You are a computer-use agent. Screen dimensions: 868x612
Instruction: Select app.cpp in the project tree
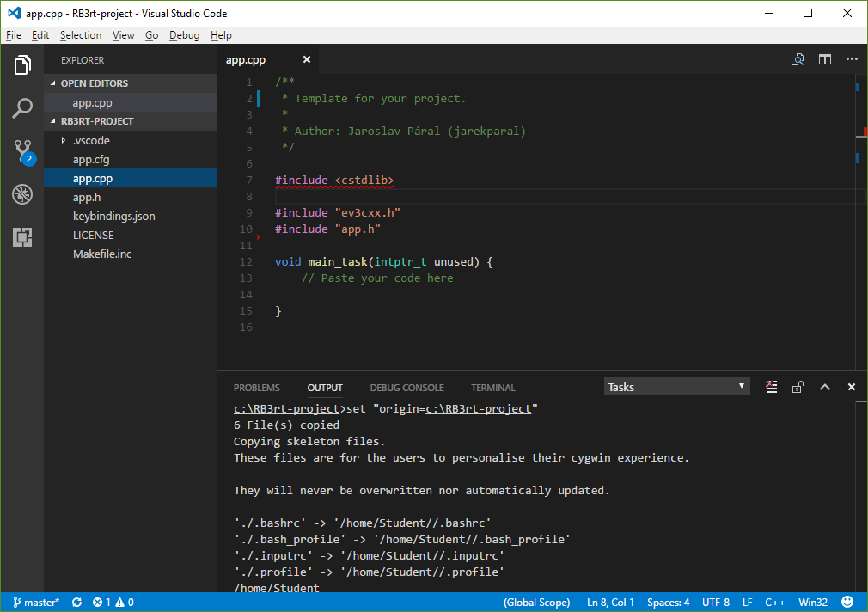(130, 178)
